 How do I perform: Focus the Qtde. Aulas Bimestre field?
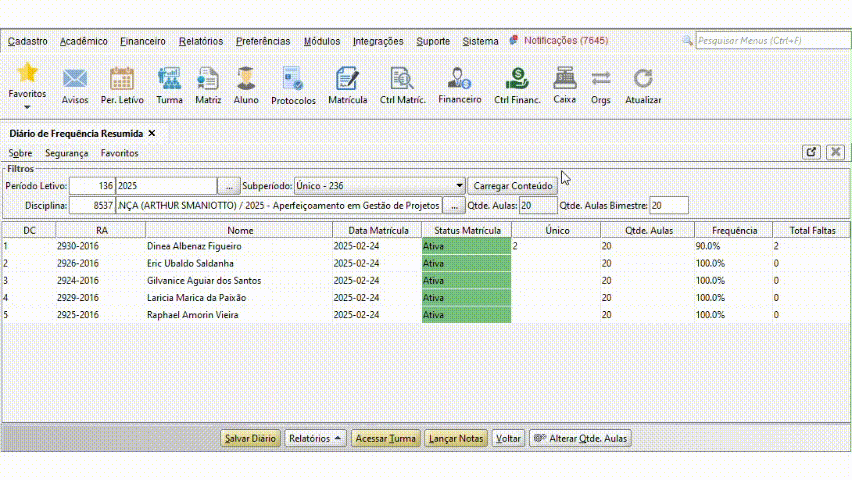[669, 205]
